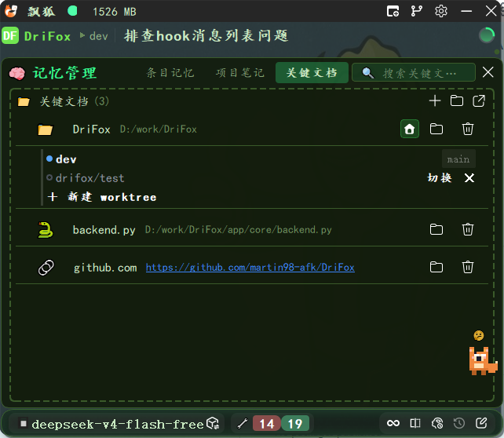Image resolution: width=504 pixels, height=438 pixels.
Task: Click the title 排查hook消息列表问题
Action: 206,35
